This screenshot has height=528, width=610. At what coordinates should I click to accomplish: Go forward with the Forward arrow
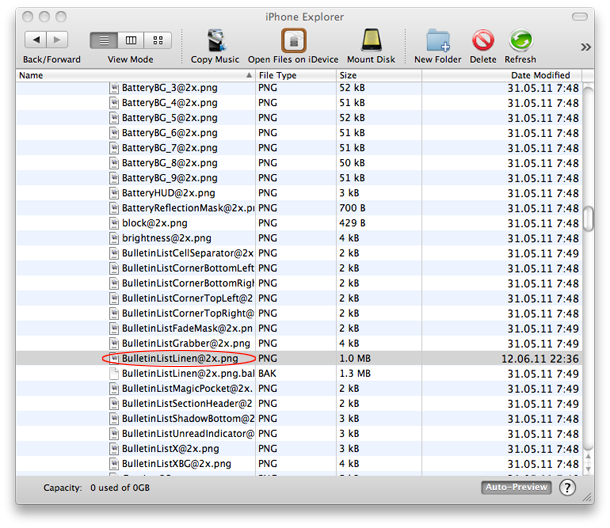click(x=59, y=40)
